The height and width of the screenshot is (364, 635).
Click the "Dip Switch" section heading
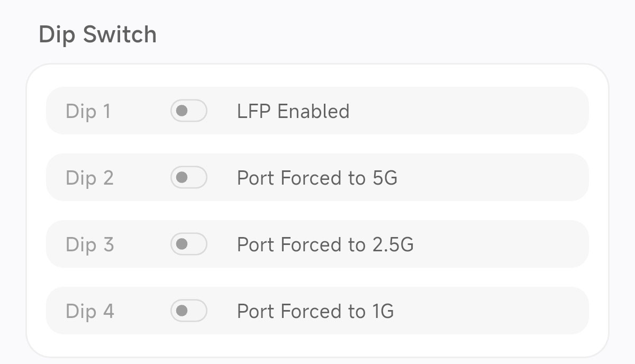(x=98, y=35)
